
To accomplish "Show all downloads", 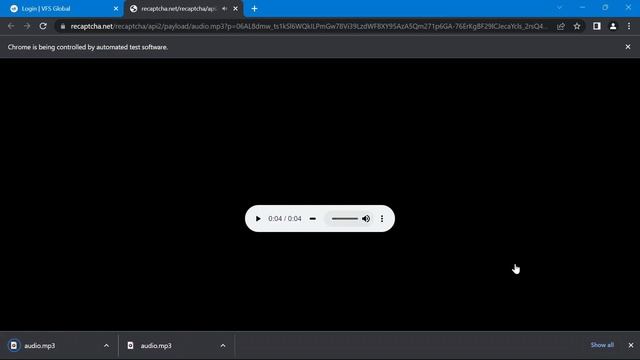I will 602,345.
